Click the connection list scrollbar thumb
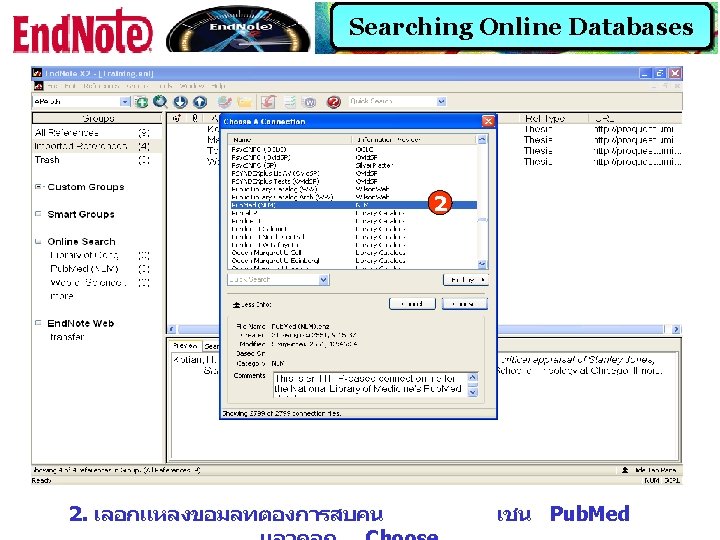720x540 pixels. click(x=482, y=220)
